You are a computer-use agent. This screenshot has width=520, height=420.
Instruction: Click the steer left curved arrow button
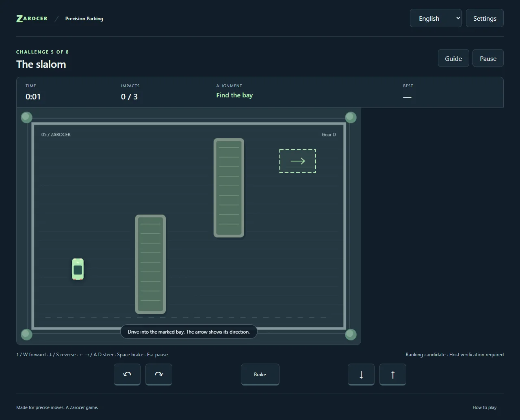[x=127, y=374]
